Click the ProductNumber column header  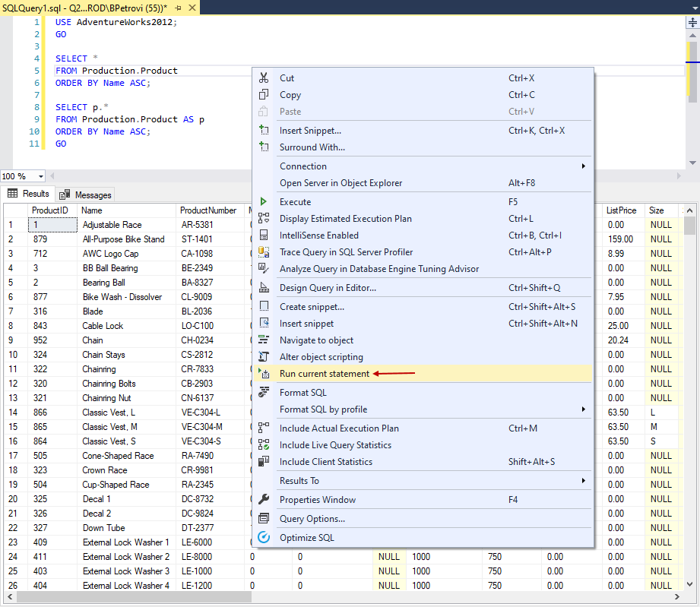(210, 210)
